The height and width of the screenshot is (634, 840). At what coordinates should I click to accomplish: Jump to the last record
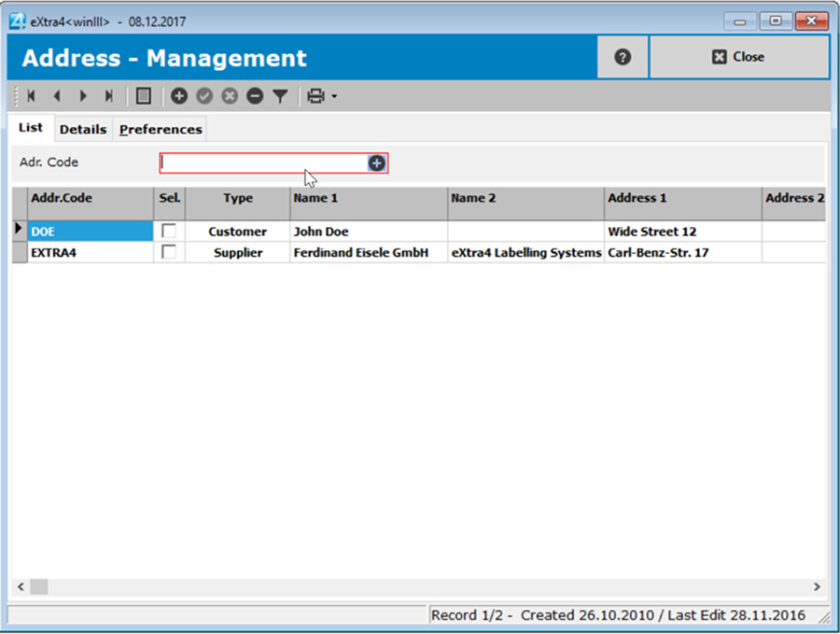[x=107, y=95]
